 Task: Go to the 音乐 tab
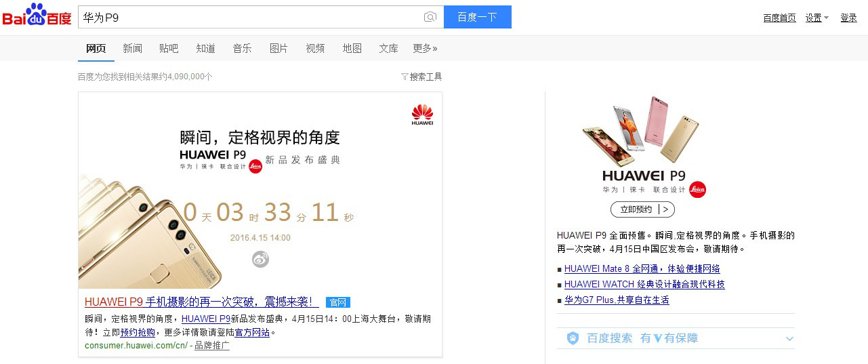point(242,48)
